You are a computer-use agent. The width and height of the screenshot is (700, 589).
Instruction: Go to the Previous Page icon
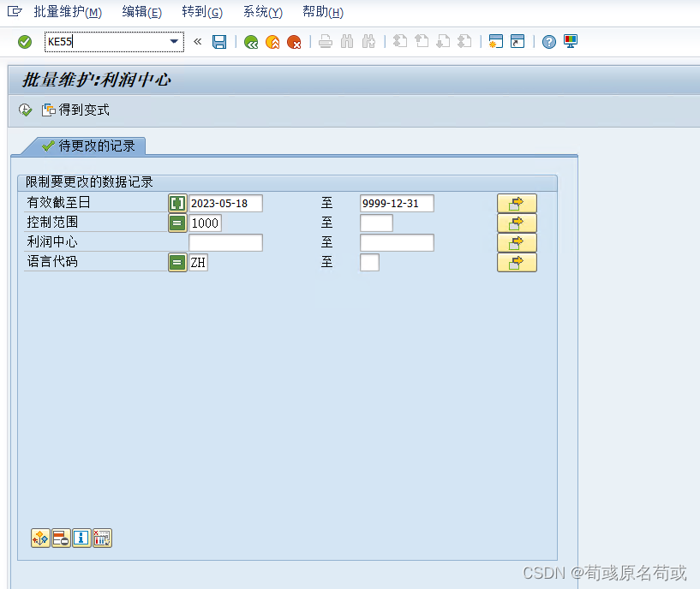click(x=422, y=42)
